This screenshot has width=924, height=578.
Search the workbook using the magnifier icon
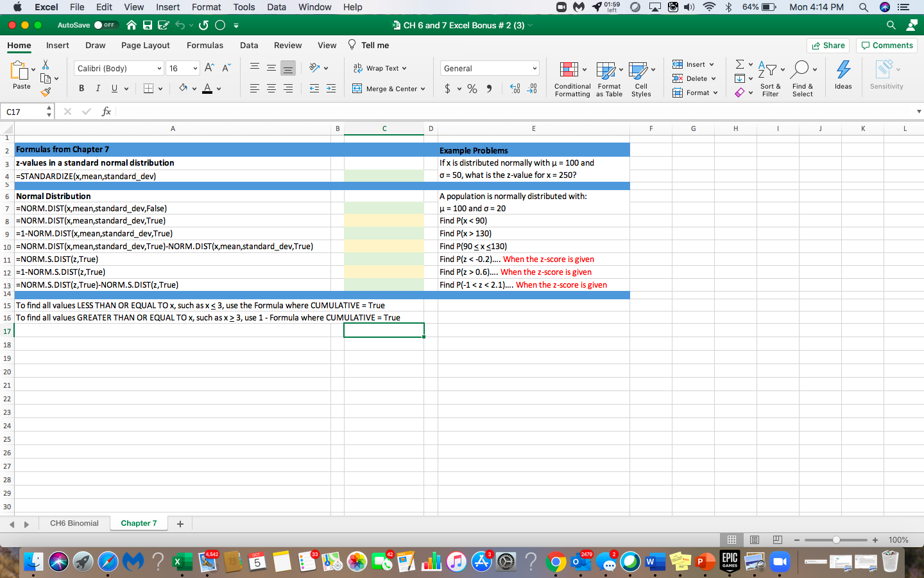pyautogui.click(x=891, y=25)
